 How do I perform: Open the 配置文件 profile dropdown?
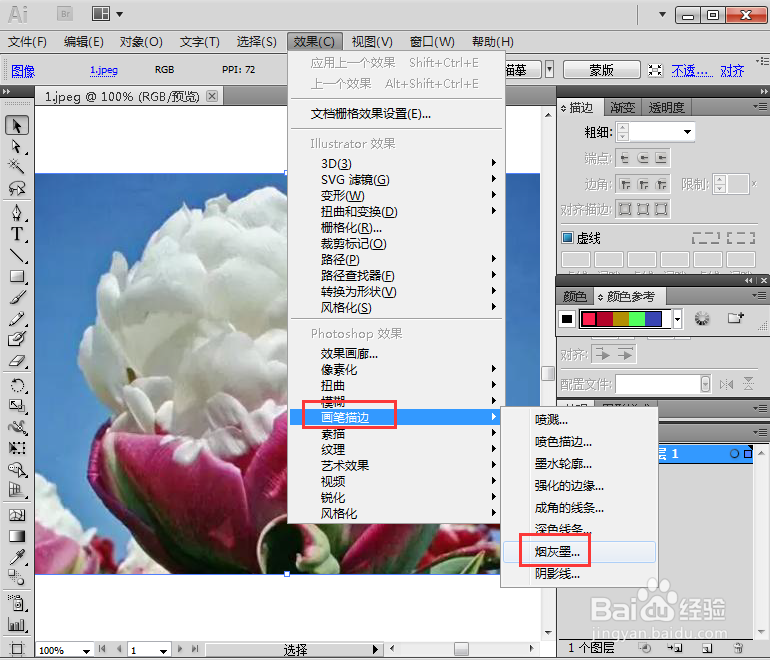[705, 384]
